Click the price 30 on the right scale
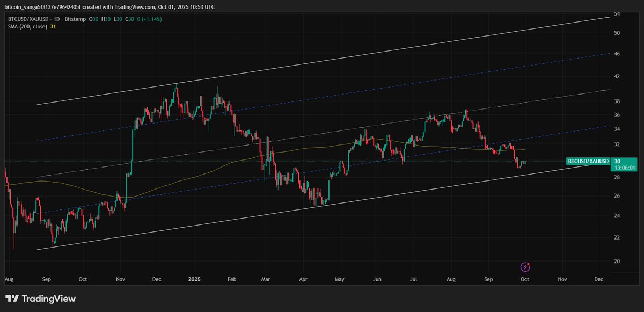This screenshot has width=644, height=312. pos(617,161)
